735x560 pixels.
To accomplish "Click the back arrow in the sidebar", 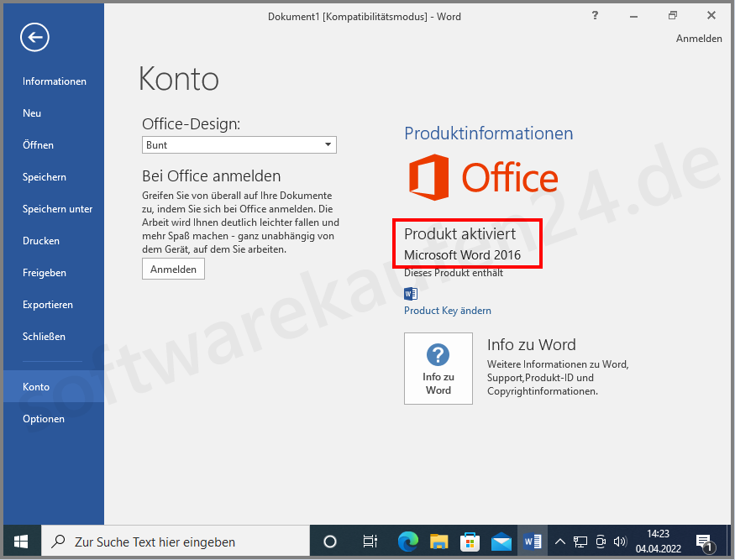I will click(34, 37).
